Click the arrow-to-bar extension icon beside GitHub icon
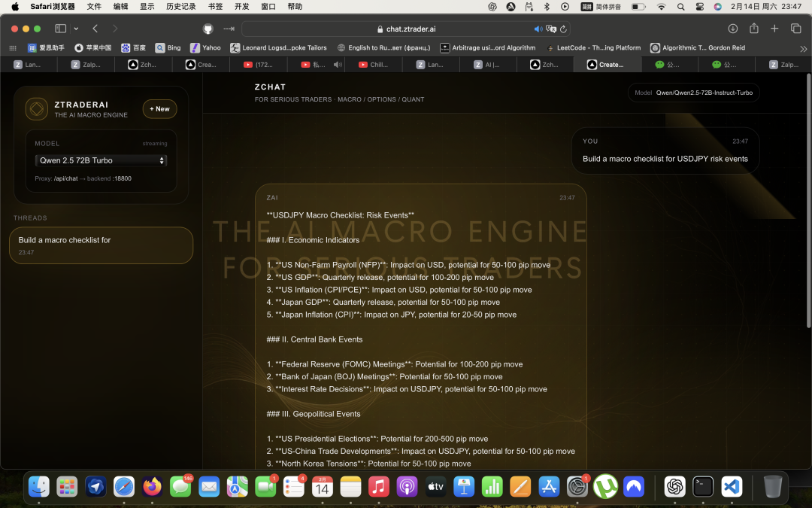This screenshot has width=812, height=508. pos(229,29)
